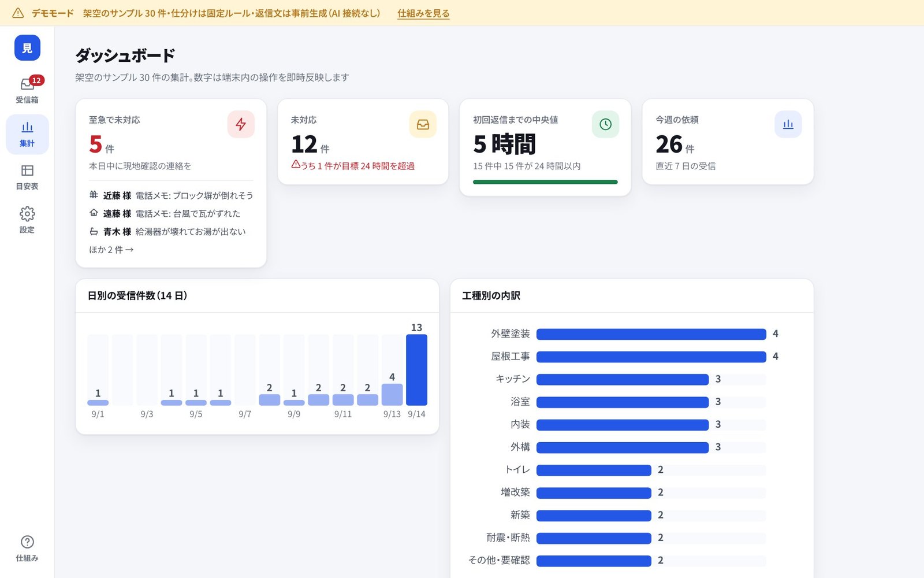Select the 集計 bar chart icon

pyautogui.click(x=27, y=127)
